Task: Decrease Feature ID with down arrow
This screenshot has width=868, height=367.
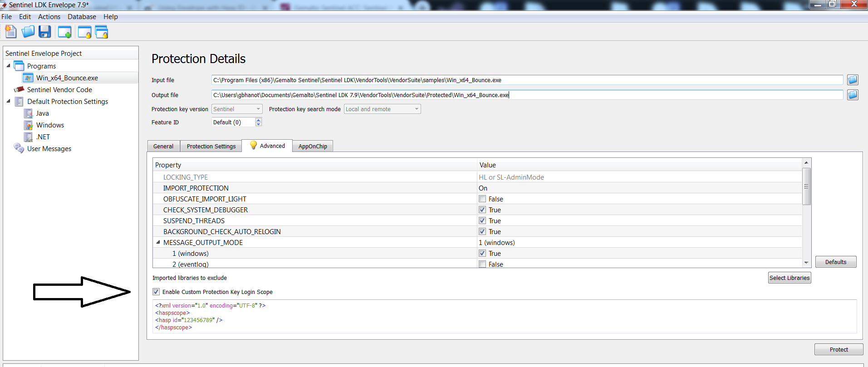Action: click(x=259, y=124)
